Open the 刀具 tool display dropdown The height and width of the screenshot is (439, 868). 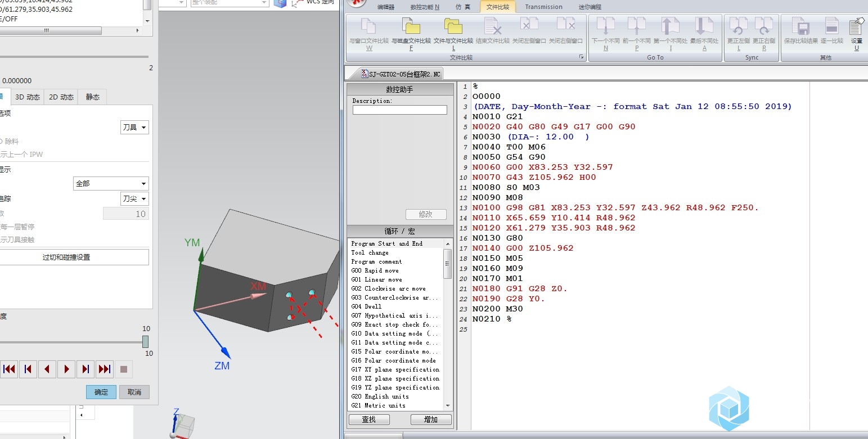134,128
